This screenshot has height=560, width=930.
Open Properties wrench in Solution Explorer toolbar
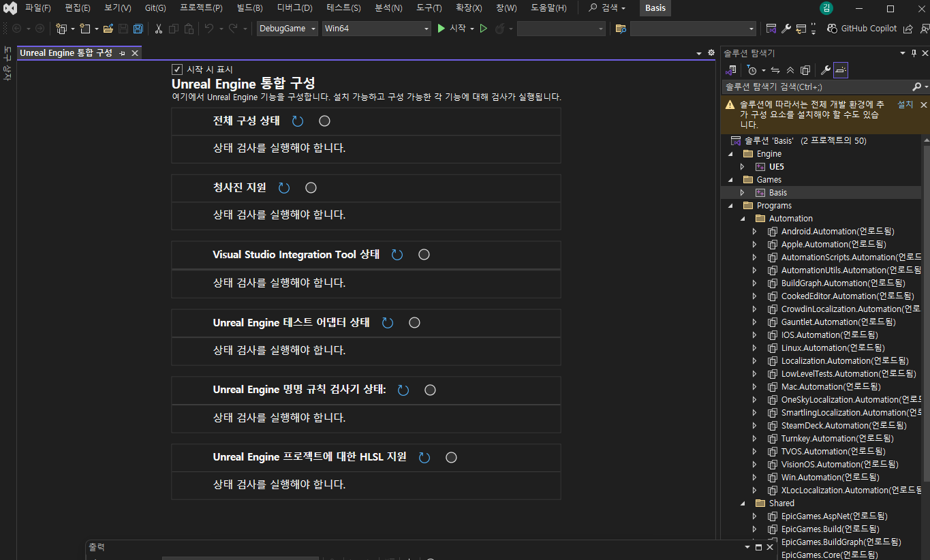[826, 70]
